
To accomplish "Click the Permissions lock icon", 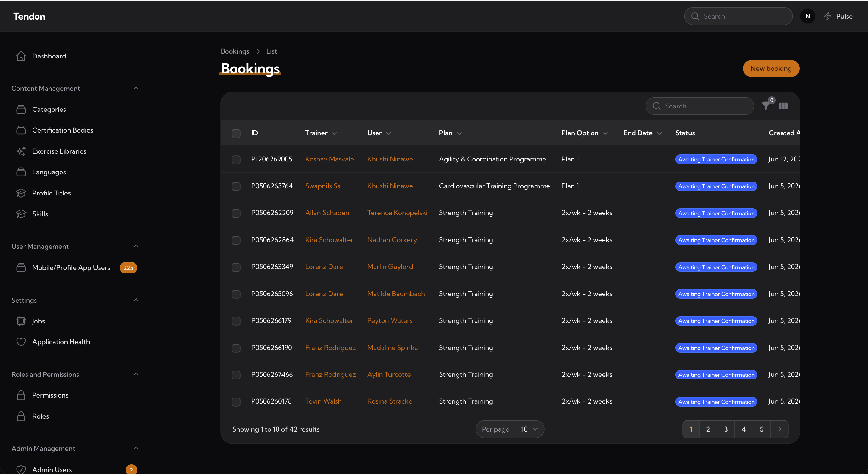I will click(x=21, y=395).
